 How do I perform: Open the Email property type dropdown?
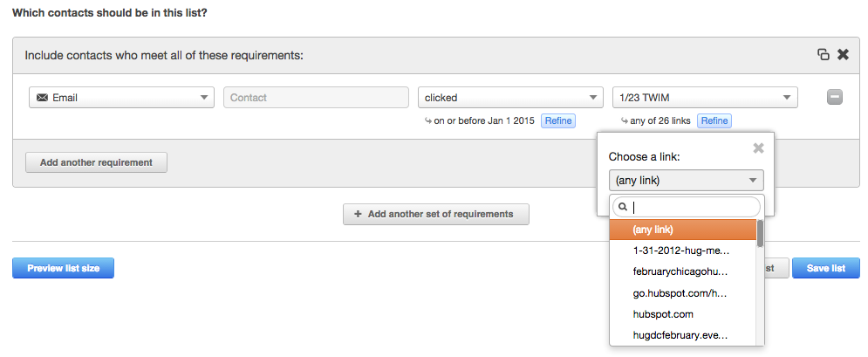click(x=121, y=98)
